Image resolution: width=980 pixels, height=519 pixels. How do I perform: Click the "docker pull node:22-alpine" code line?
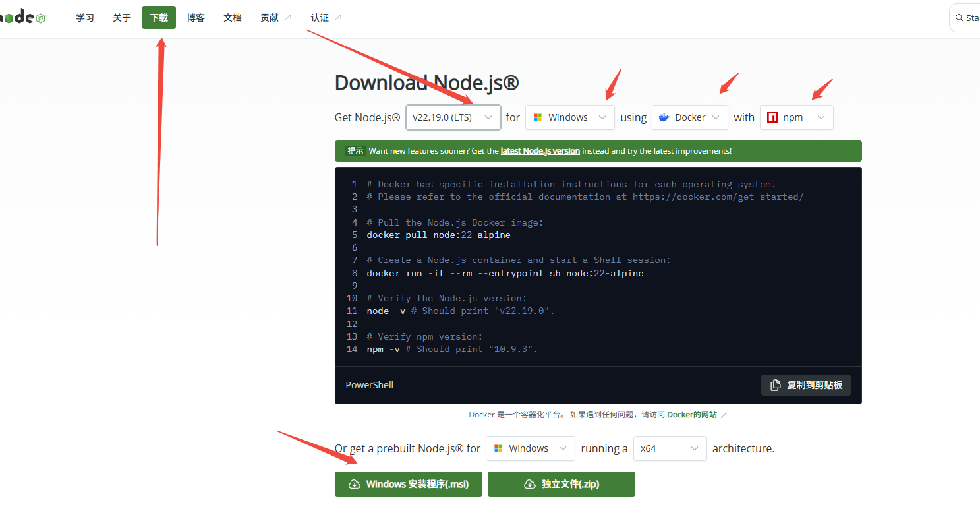[438, 235]
